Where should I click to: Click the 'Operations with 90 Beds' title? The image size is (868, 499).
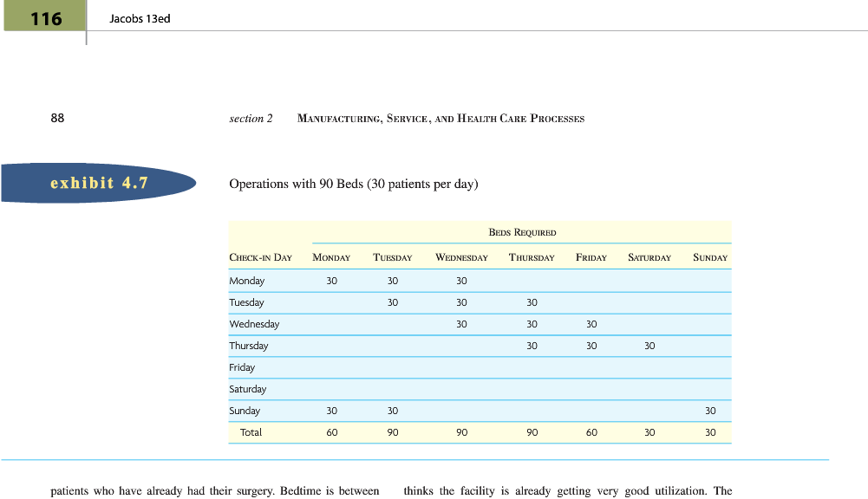pyautogui.click(x=353, y=185)
